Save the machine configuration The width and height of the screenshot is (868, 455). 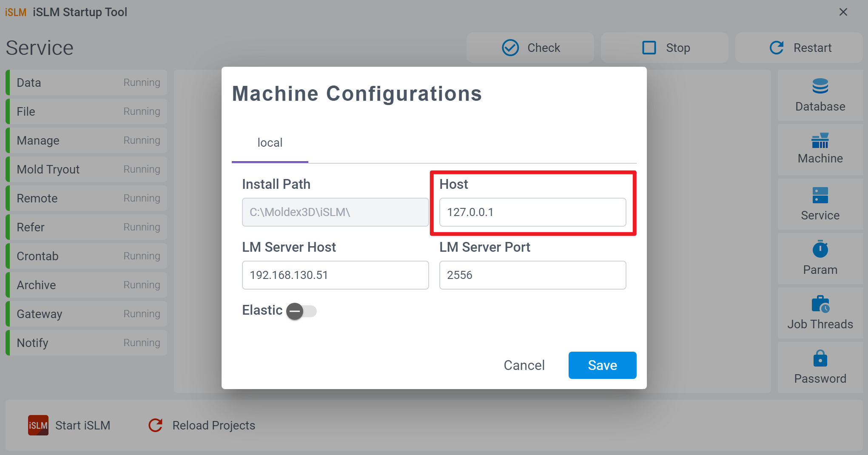(x=602, y=365)
